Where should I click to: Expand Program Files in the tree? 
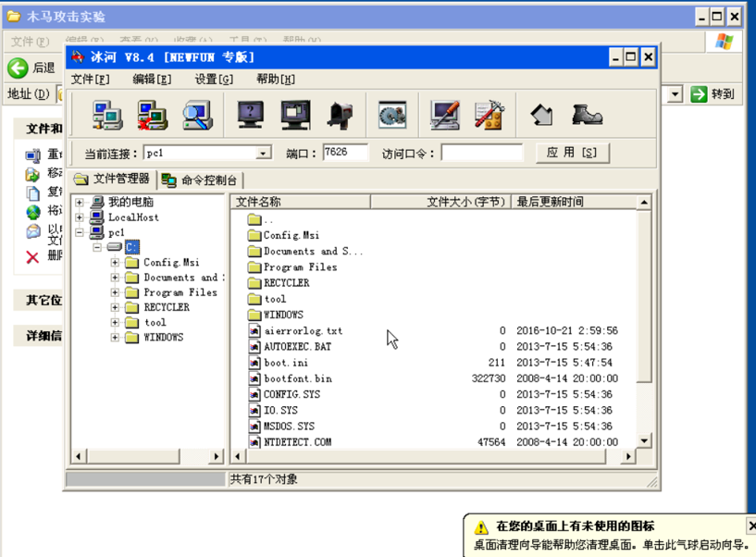point(115,292)
